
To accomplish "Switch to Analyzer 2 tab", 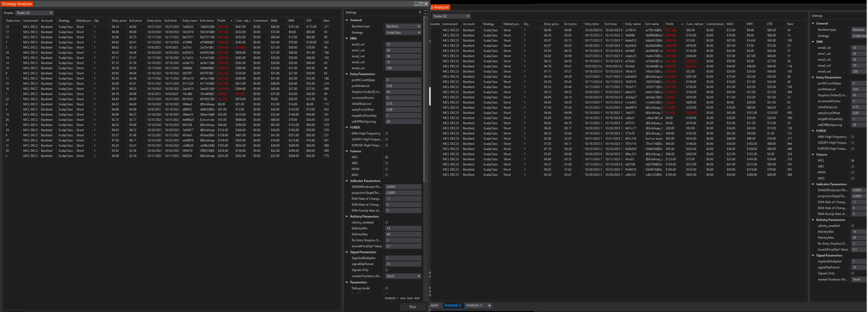I will coord(453,306).
